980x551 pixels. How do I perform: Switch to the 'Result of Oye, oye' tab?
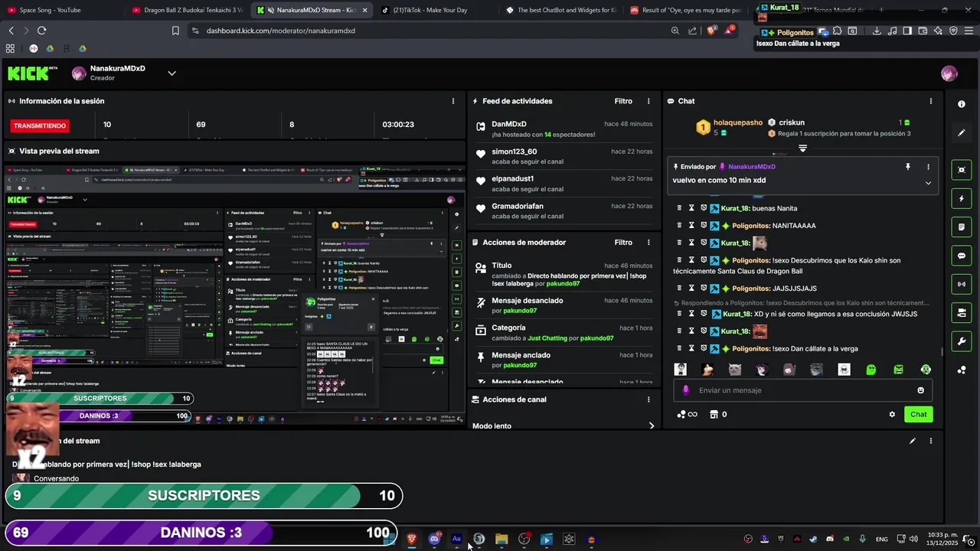pyautogui.click(x=685, y=10)
